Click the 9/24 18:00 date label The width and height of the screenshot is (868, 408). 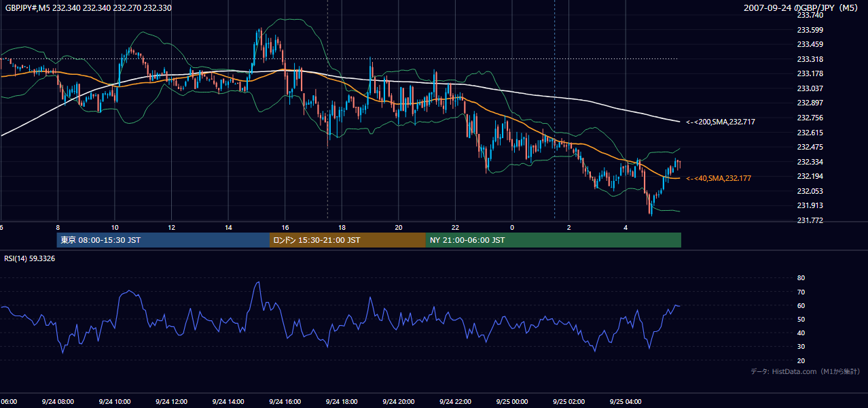point(342,402)
